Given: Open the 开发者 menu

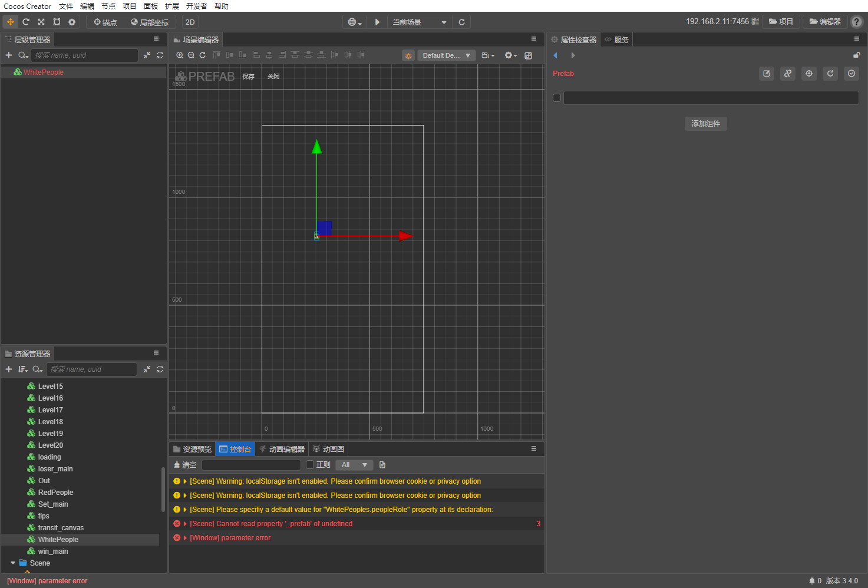Looking at the screenshot, I should (196, 6).
